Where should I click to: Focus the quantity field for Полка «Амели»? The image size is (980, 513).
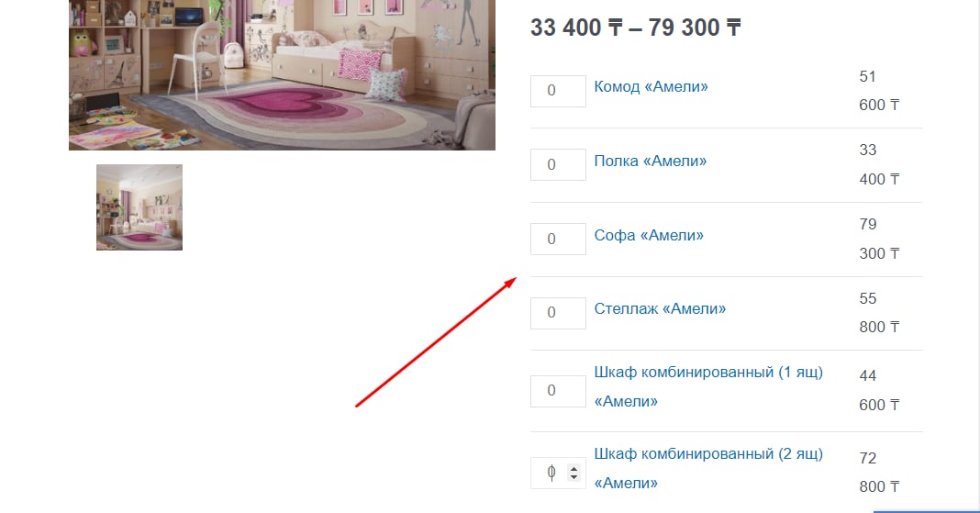[558, 164]
